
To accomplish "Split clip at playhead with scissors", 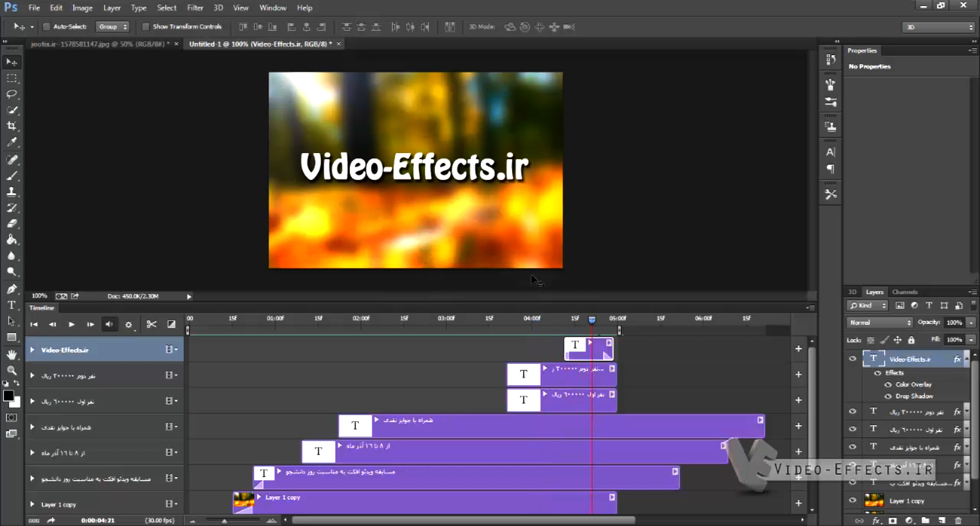I will 152,325.
